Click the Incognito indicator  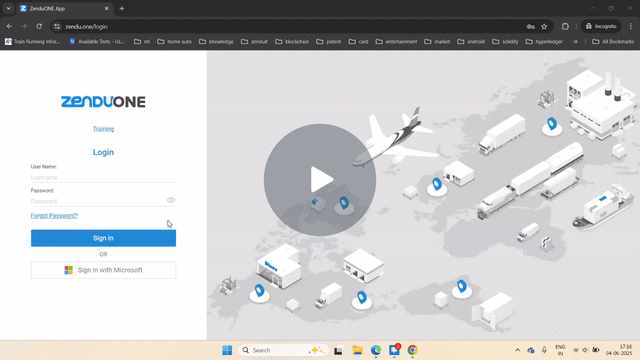pos(601,26)
